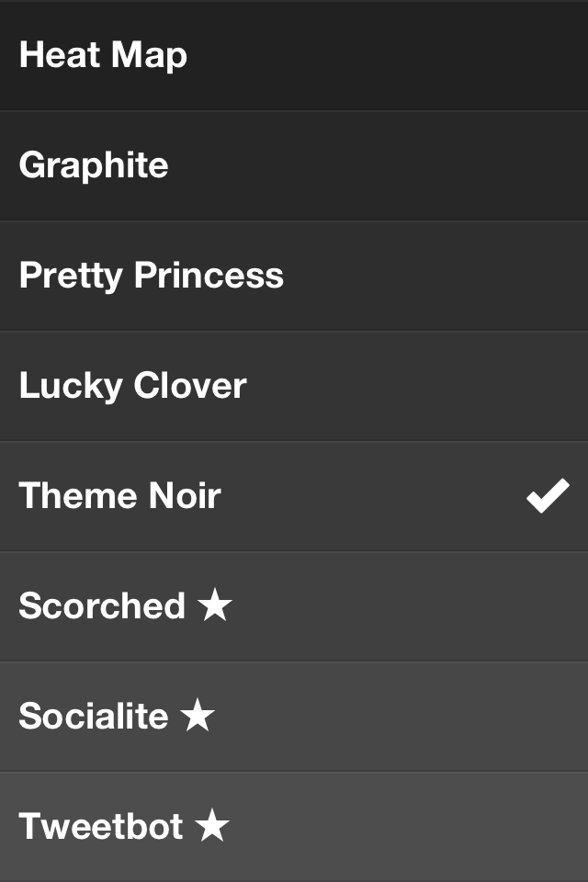The width and height of the screenshot is (588, 882).
Task: Click the checkmark on Theme Noir row
Action: click(x=548, y=497)
